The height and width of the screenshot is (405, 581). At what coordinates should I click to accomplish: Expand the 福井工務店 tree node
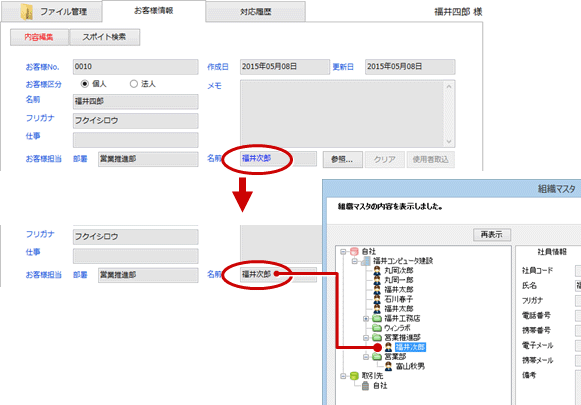366,318
